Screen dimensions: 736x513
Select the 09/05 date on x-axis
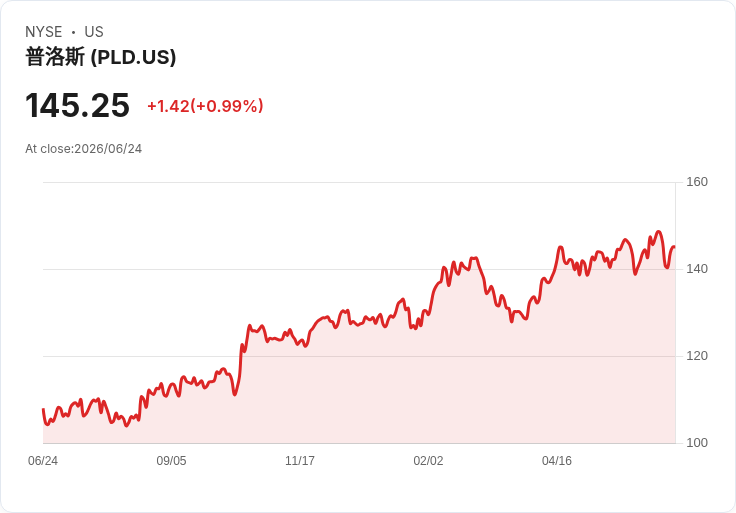click(171, 461)
